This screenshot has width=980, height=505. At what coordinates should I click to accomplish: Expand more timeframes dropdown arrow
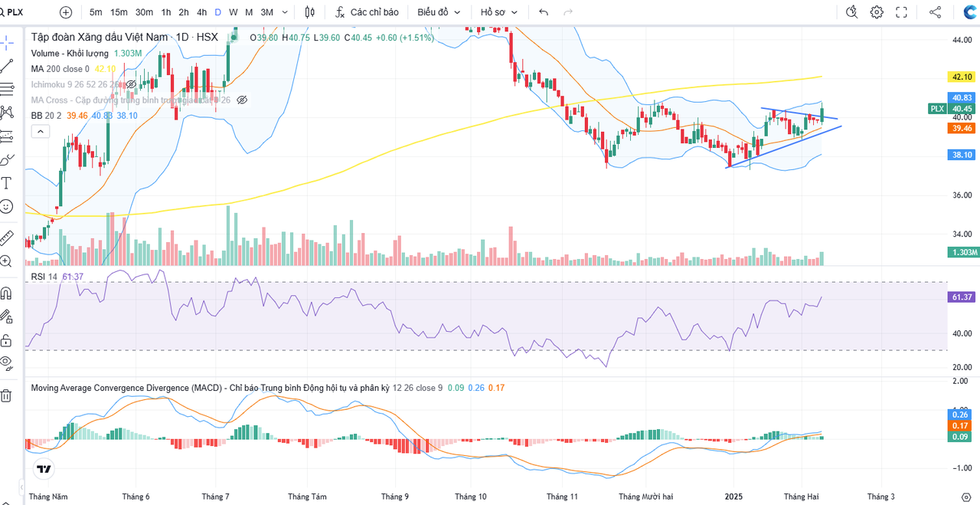click(286, 12)
